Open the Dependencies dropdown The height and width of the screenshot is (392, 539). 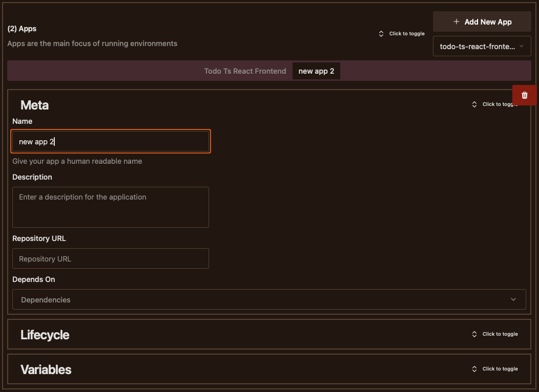click(269, 299)
